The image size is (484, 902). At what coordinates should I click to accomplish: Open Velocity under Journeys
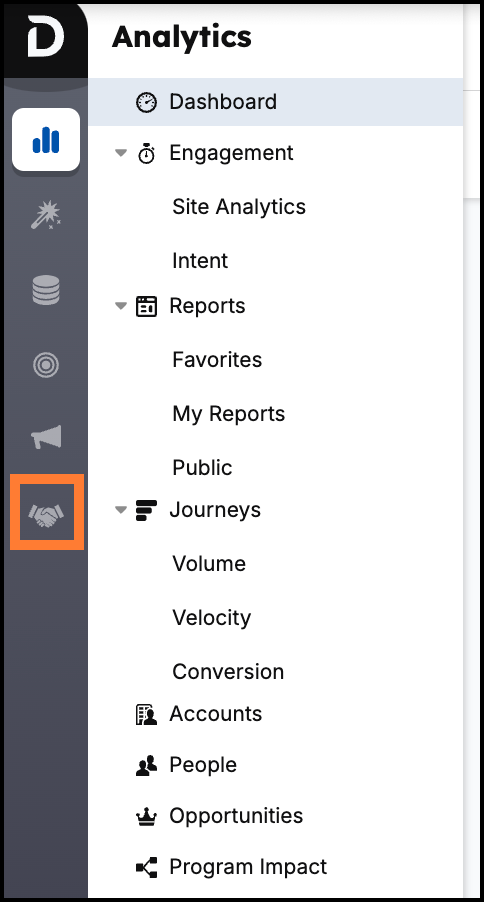coord(212,618)
